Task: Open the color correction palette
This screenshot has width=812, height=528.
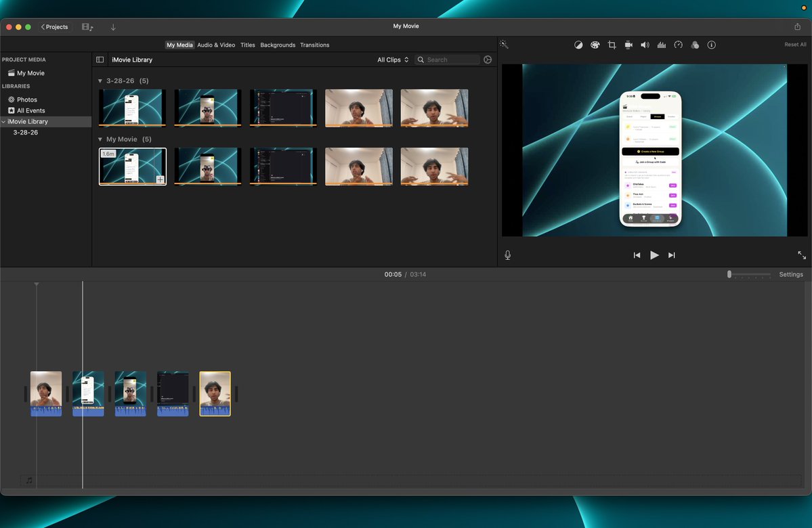Action: click(x=595, y=45)
